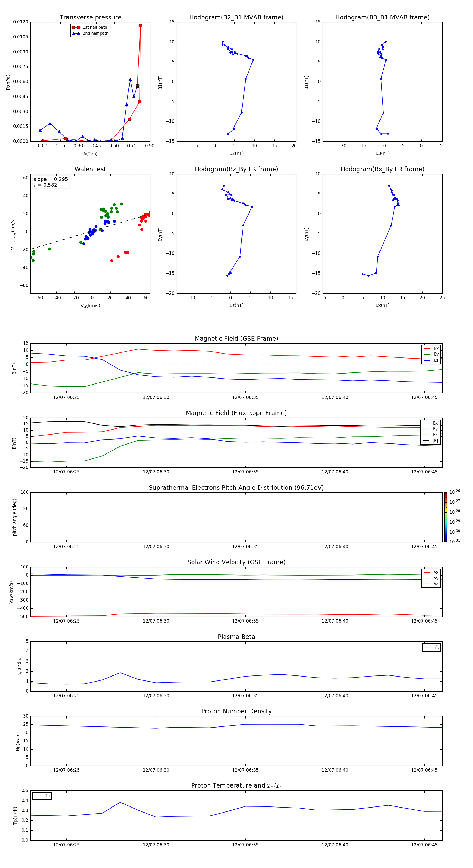473x868 pixels.
Task: Click the 'Bz(nT)' x-axis label
Action: click(x=236, y=305)
